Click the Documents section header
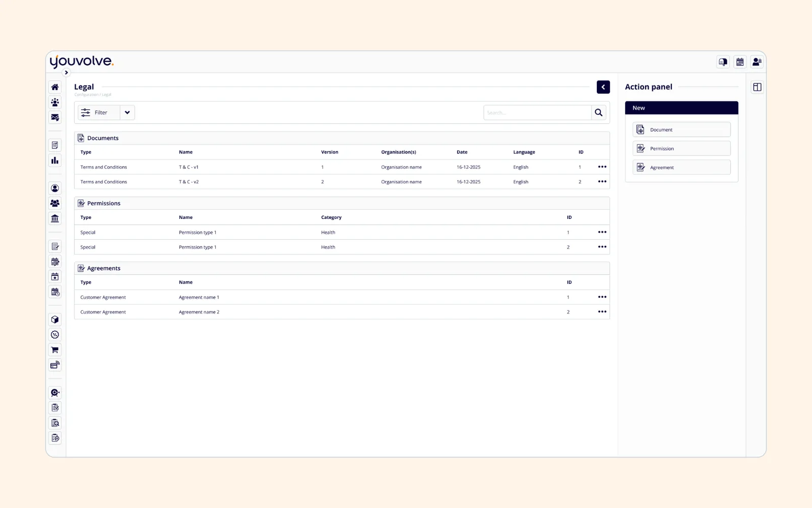 pos(342,138)
